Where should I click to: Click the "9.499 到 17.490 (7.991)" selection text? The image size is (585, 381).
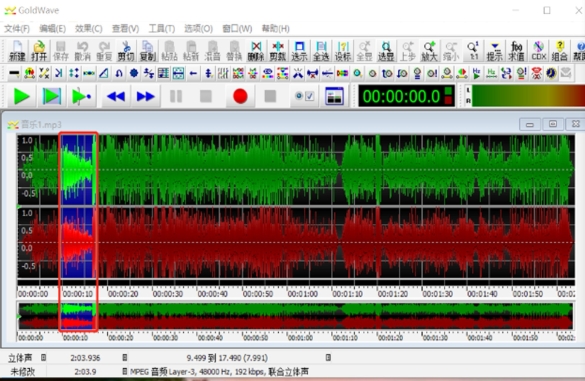point(227,358)
